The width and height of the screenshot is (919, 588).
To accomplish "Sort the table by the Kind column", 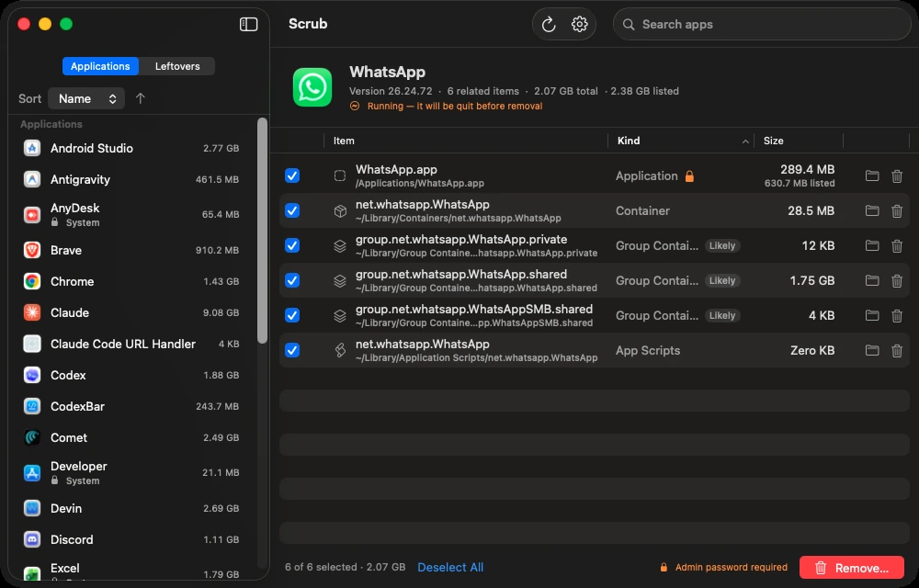I will [681, 141].
